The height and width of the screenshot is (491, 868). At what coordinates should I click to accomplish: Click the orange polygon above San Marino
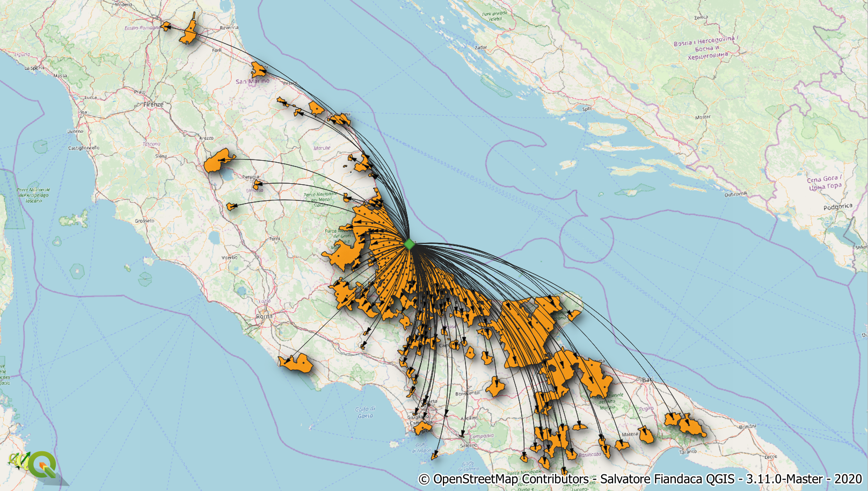point(258,69)
